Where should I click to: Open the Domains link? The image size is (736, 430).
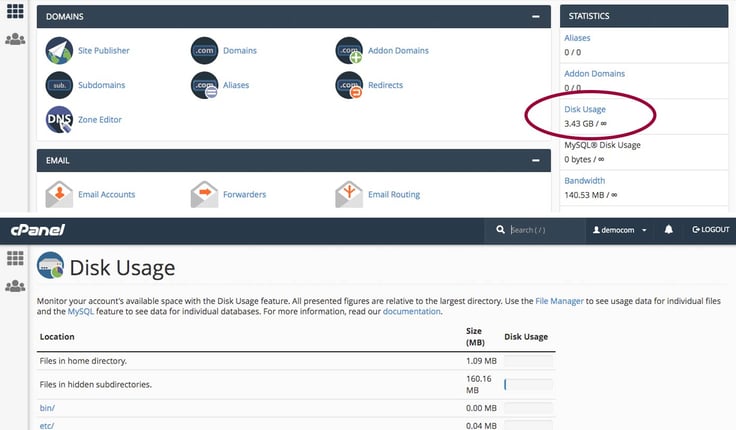point(240,51)
